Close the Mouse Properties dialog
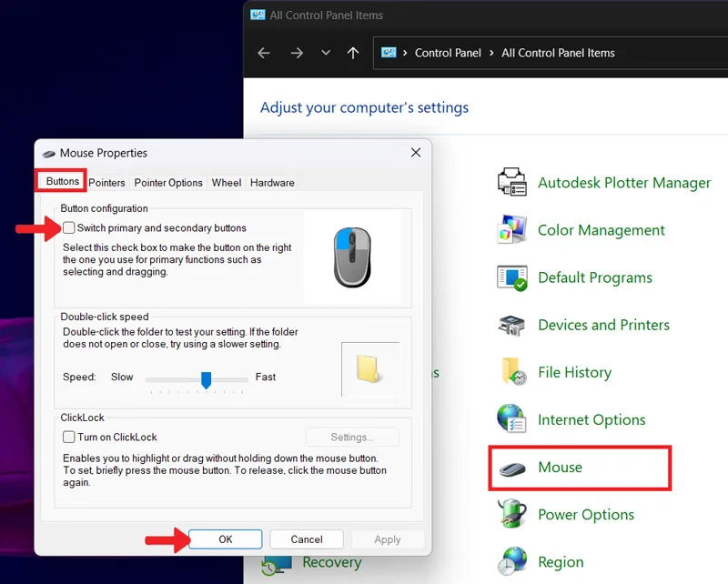728x584 pixels. tap(416, 153)
